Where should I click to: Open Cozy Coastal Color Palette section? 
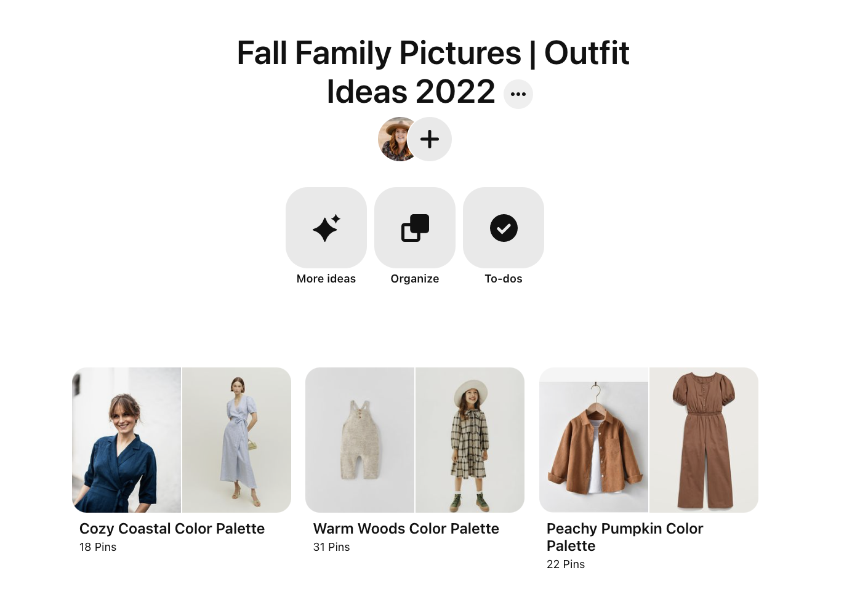[x=172, y=529]
